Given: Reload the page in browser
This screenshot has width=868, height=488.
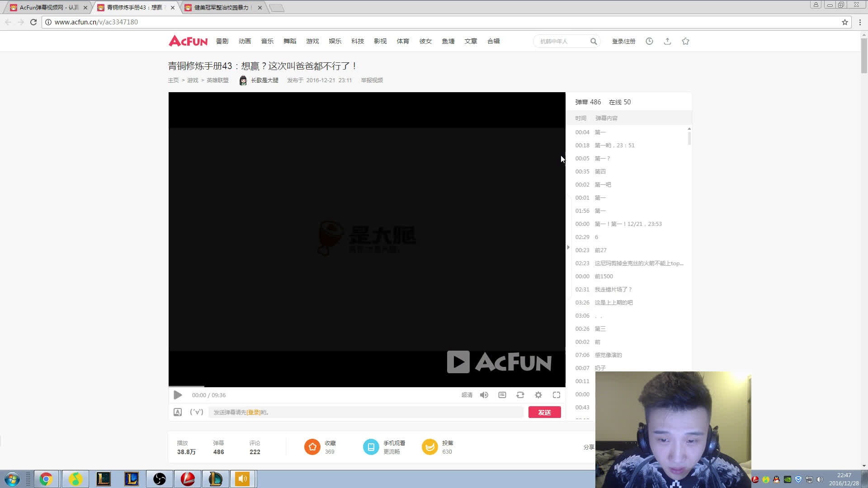Looking at the screenshot, I should [x=33, y=22].
